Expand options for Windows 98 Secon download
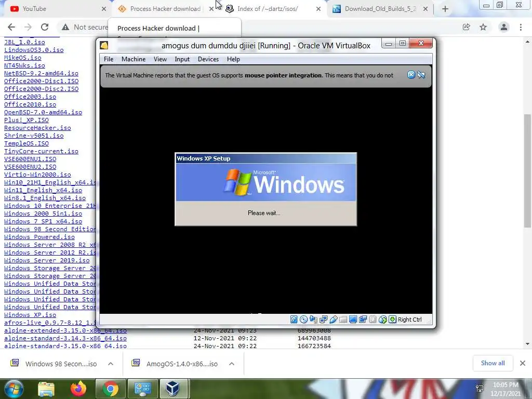532x399 pixels. click(110, 364)
